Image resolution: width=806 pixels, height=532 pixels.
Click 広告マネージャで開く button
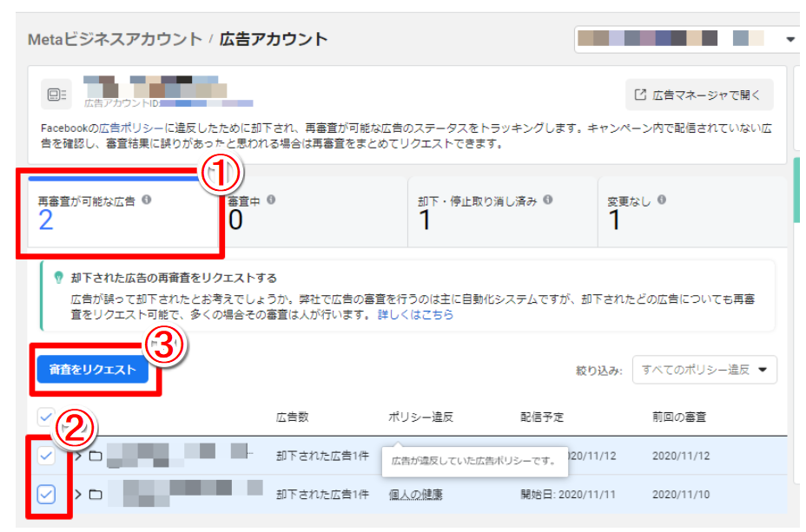coord(698,94)
